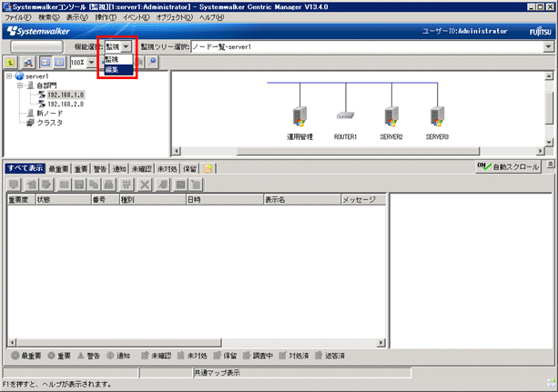Sort by the 日時 column header

tap(225, 199)
